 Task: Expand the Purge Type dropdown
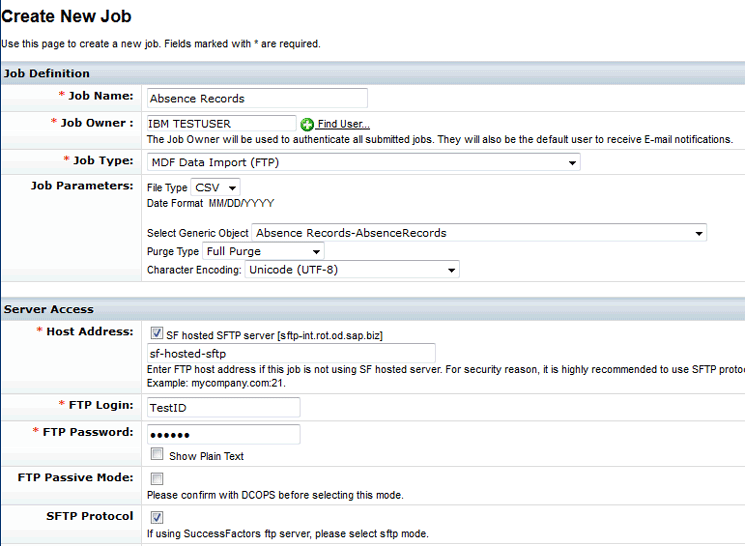[263, 251]
